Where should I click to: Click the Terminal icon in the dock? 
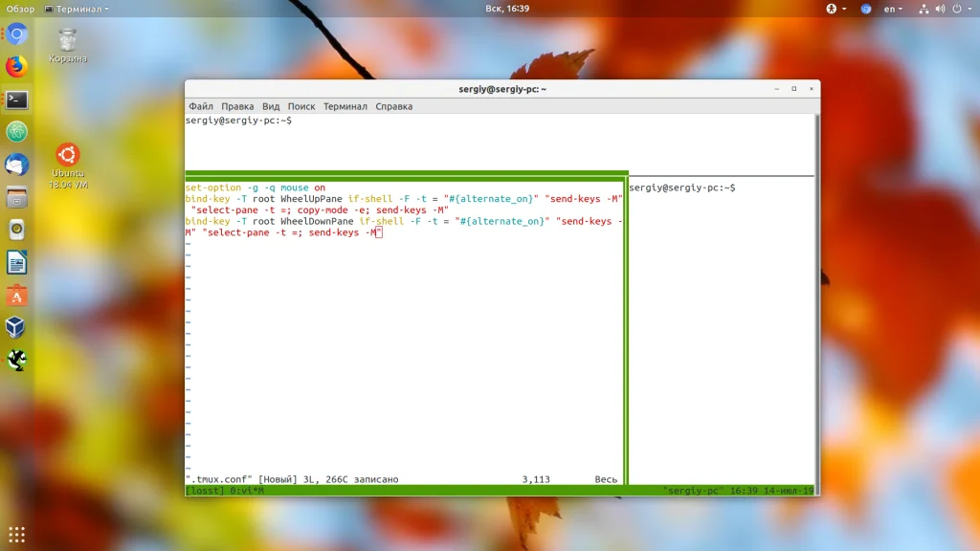[16, 99]
